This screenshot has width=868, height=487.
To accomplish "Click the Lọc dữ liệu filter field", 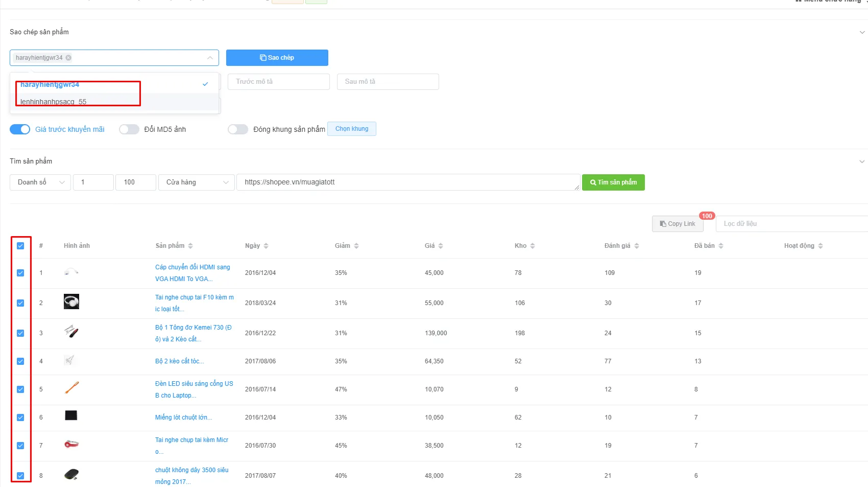I will [791, 224].
